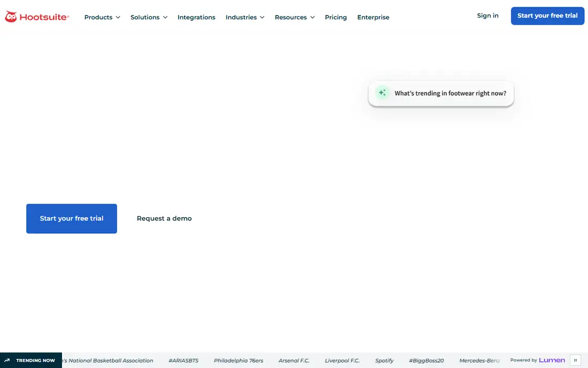Open #ARIASBTS trending topic

click(183, 361)
